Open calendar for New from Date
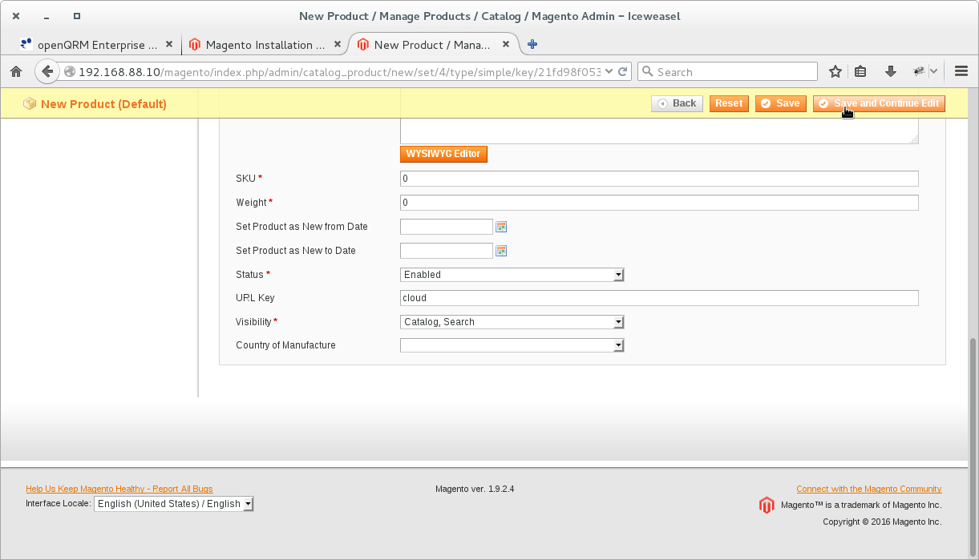979x560 pixels. [x=501, y=227]
